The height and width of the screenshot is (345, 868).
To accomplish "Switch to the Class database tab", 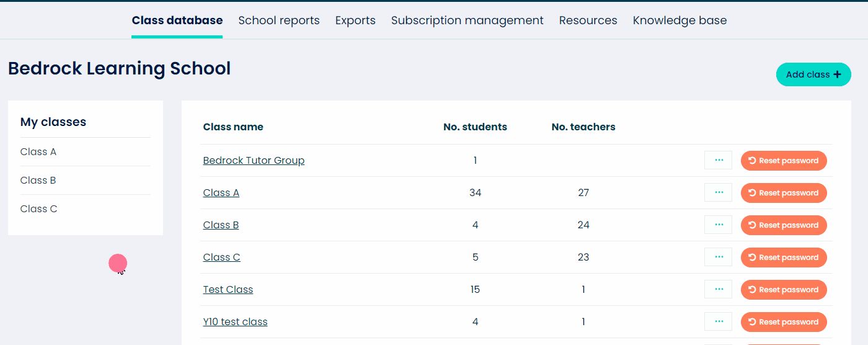I will (177, 20).
